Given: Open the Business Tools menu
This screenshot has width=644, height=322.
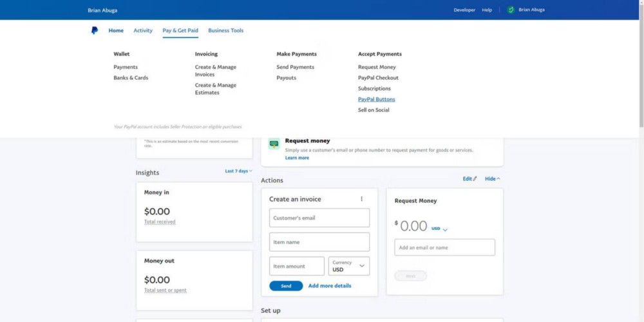Looking at the screenshot, I should pos(225,30).
